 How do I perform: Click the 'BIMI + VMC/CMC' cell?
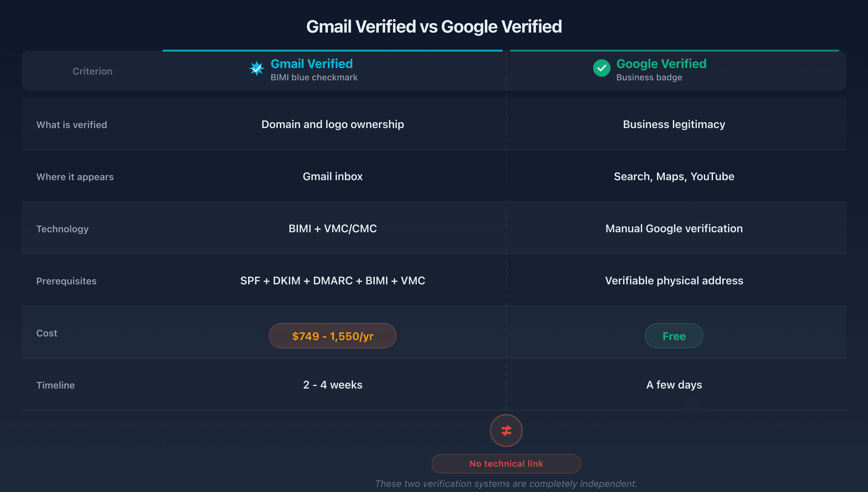pyautogui.click(x=332, y=228)
